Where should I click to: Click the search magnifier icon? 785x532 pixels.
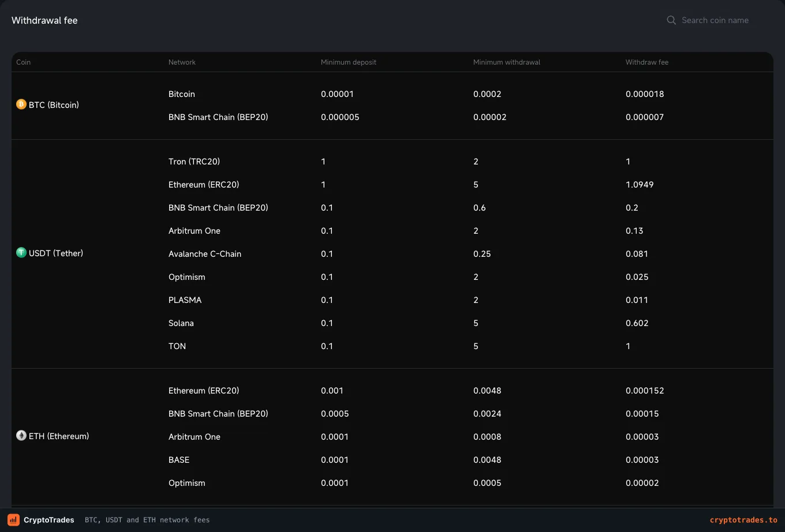(671, 20)
